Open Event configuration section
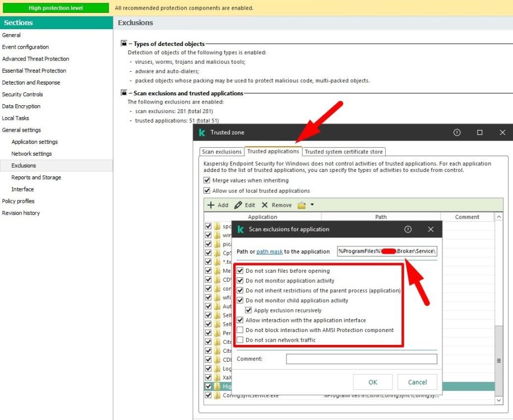 tap(25, 47)
